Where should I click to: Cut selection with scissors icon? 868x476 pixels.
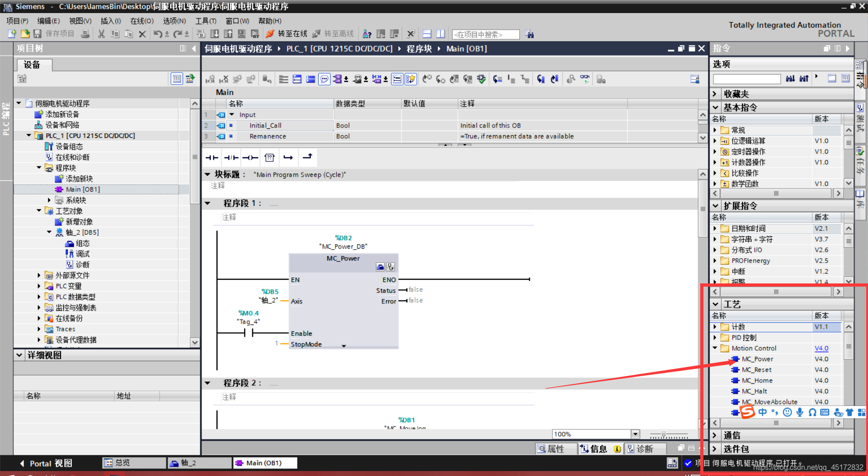pyautogui.click(x=101, y=34)
